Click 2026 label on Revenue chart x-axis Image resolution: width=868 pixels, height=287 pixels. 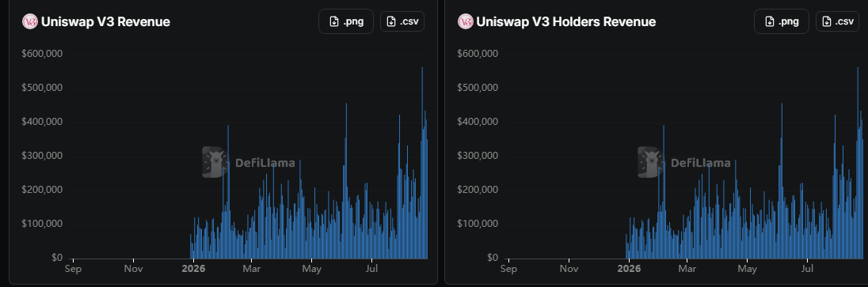coord(194,270)
